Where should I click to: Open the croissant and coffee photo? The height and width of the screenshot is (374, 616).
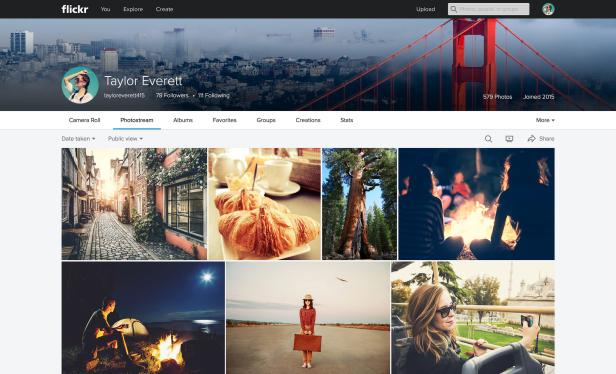(264, 204)
